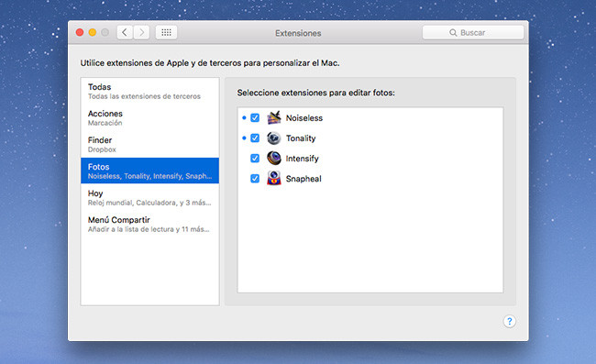Select the Menú Compartir category
The image size is (596, 364).
click(x=149, y=224)
